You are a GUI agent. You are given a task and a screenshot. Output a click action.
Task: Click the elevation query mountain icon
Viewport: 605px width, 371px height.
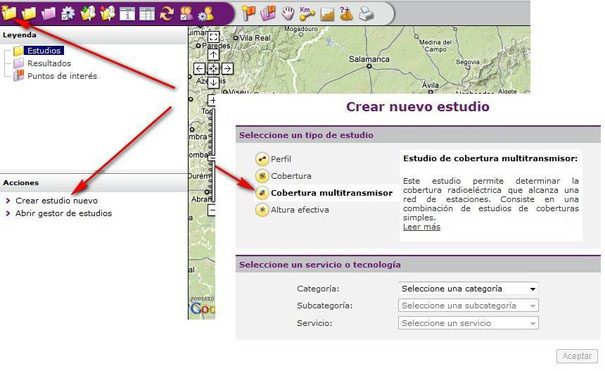(346, 13)
